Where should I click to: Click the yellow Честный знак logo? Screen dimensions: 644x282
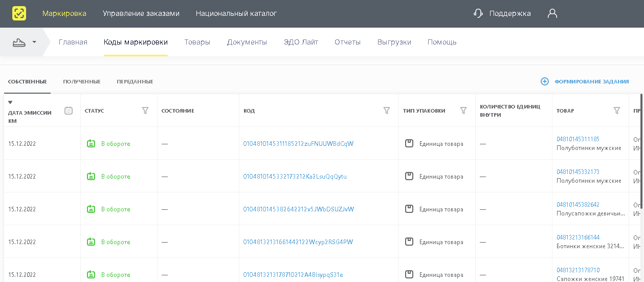[19, 13]
